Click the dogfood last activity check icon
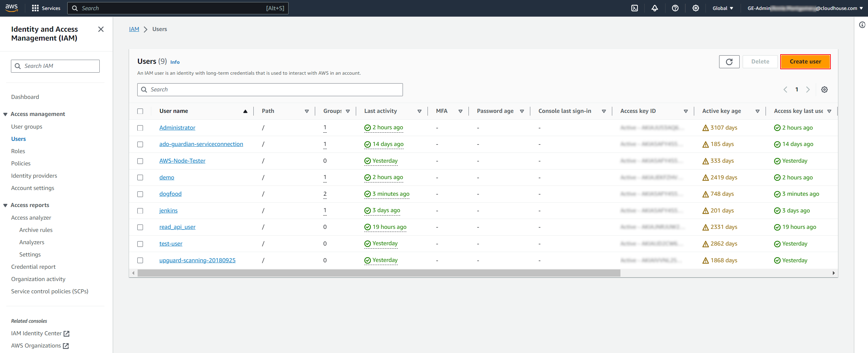Viewport: 868px width, 353px height. [x=367, y=194]
